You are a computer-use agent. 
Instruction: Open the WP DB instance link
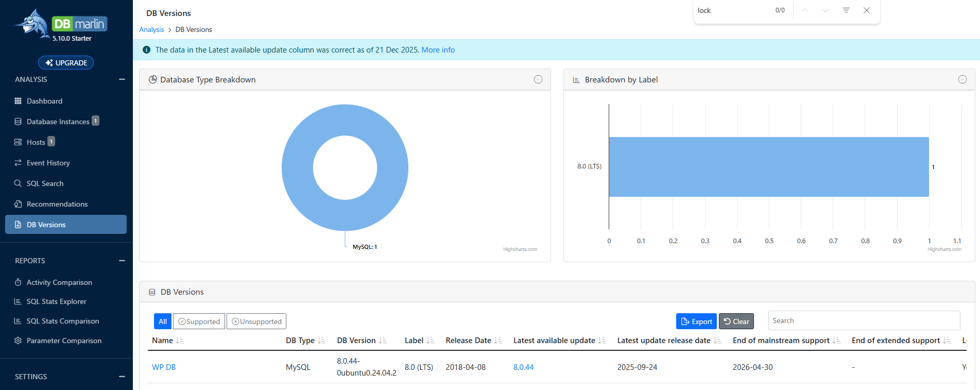pyautogui.click(x=164, y=367)
